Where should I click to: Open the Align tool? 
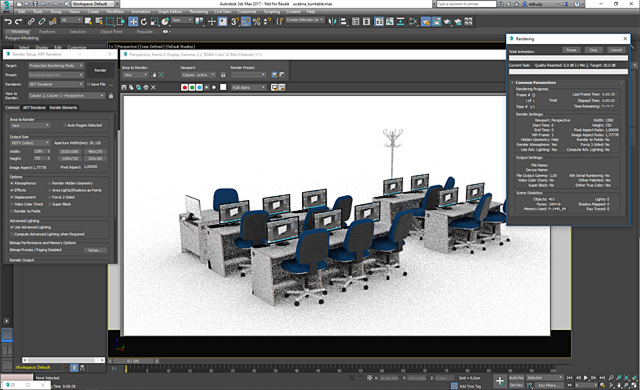(343, 21)
